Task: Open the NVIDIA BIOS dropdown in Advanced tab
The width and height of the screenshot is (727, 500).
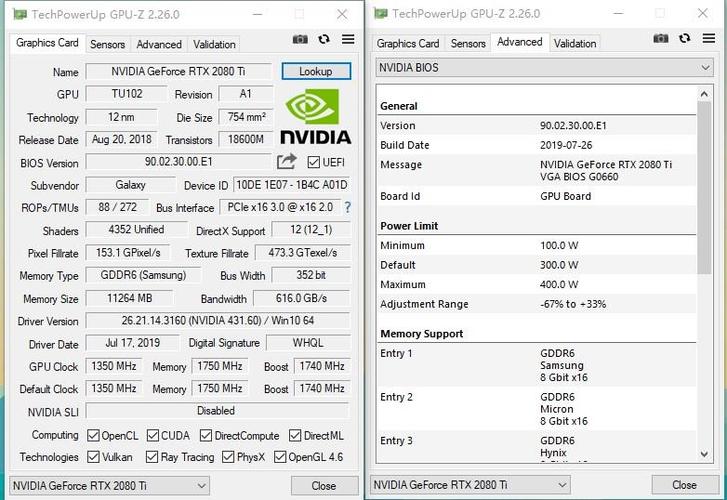Action: point(544,68)
